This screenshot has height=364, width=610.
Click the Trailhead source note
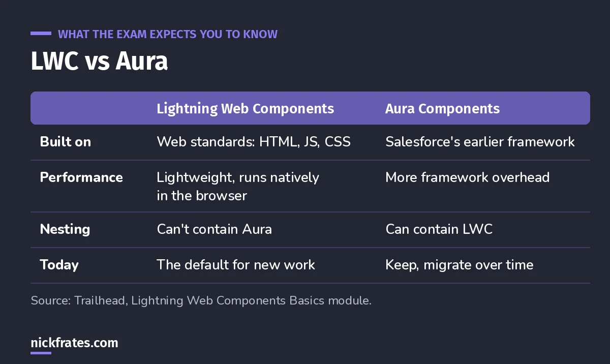pyautogui.click(x=201, y=300)
